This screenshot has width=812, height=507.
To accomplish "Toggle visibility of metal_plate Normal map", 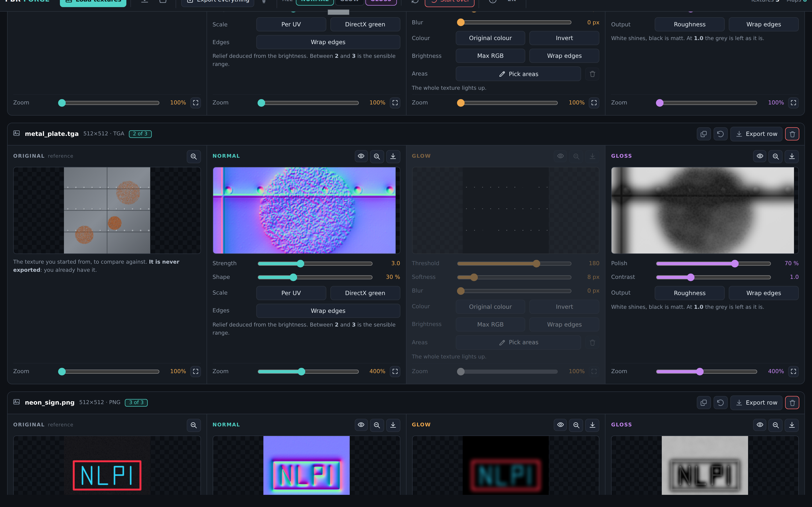I will pos(361,156).
